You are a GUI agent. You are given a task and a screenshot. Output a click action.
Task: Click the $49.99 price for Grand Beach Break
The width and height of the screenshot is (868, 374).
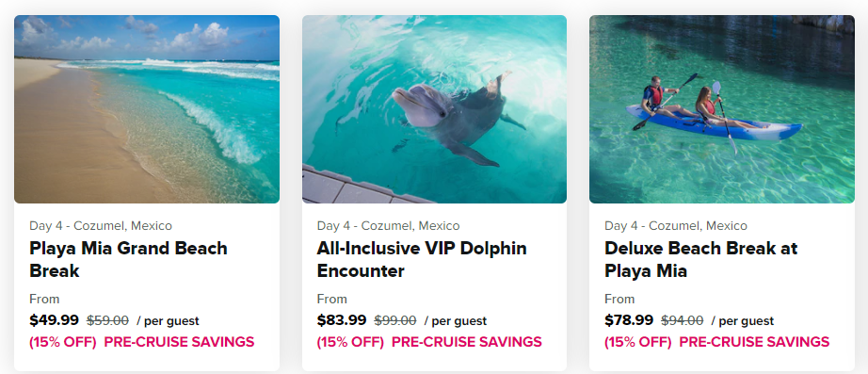tap(55, 320)
